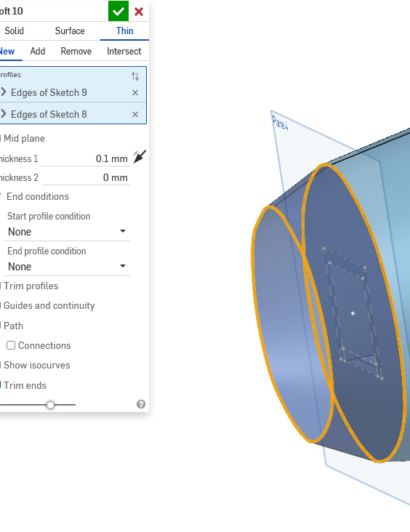Remove Edges of Sketch 9 profile

pos(135,92)
